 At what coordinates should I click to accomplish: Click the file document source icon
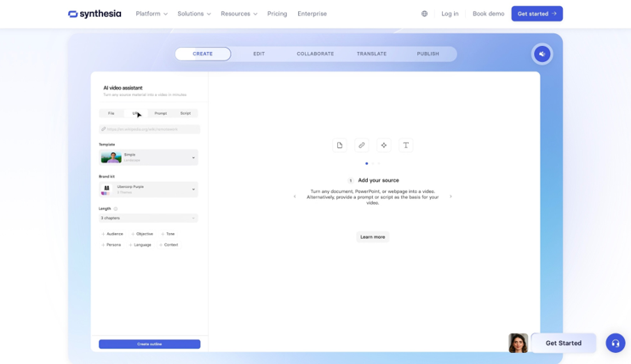(339, 145)
